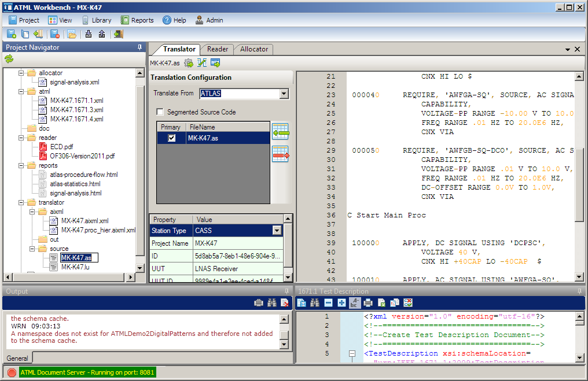
Task: Select ECD.pdf in reader folder
Action: 61,147
